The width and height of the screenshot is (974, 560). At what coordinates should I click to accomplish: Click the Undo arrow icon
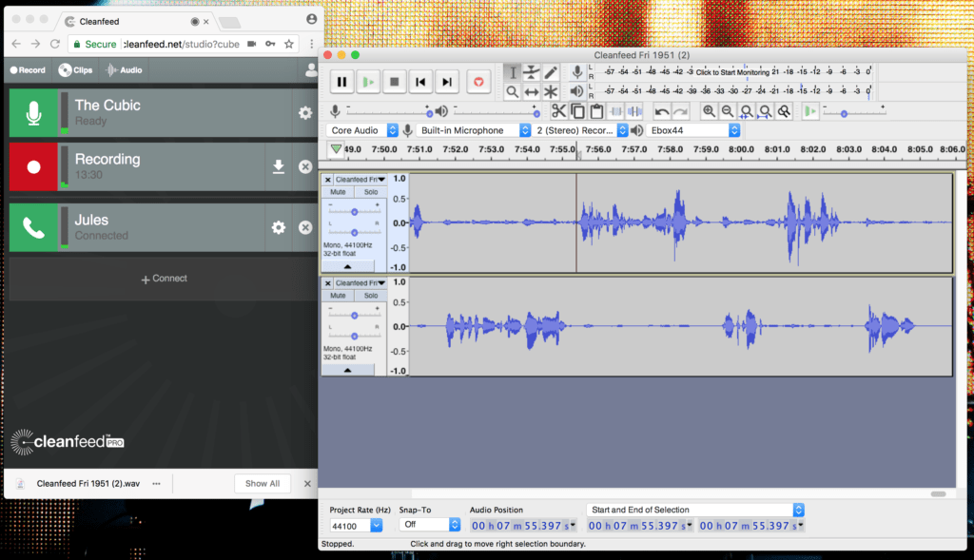click(662, 112)
